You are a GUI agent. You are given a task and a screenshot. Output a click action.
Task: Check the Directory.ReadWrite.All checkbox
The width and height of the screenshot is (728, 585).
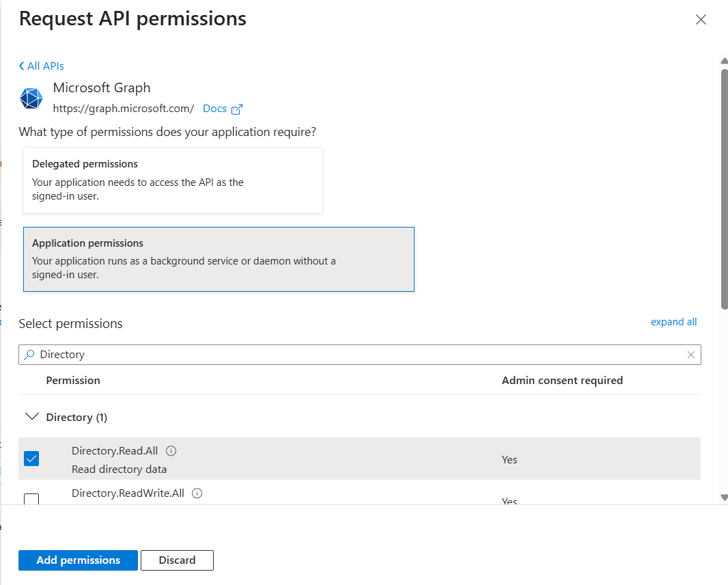click(x=31, y=499)
